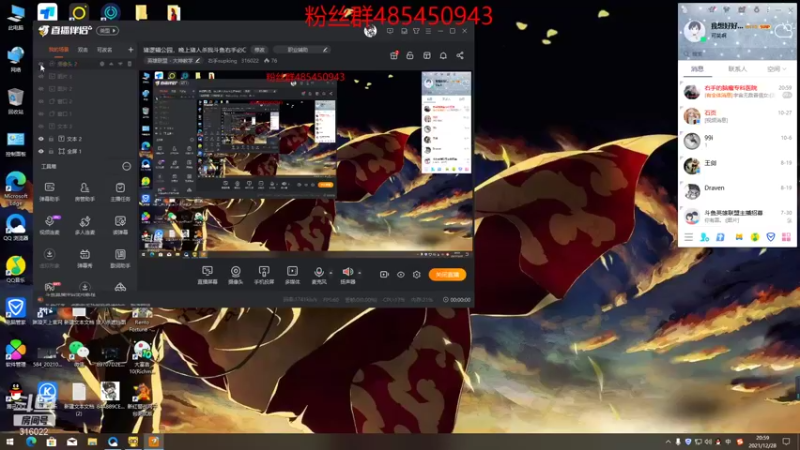Open the 主播任务 tool
Viewport: 800px width, 450px height.
click(120, 191)
